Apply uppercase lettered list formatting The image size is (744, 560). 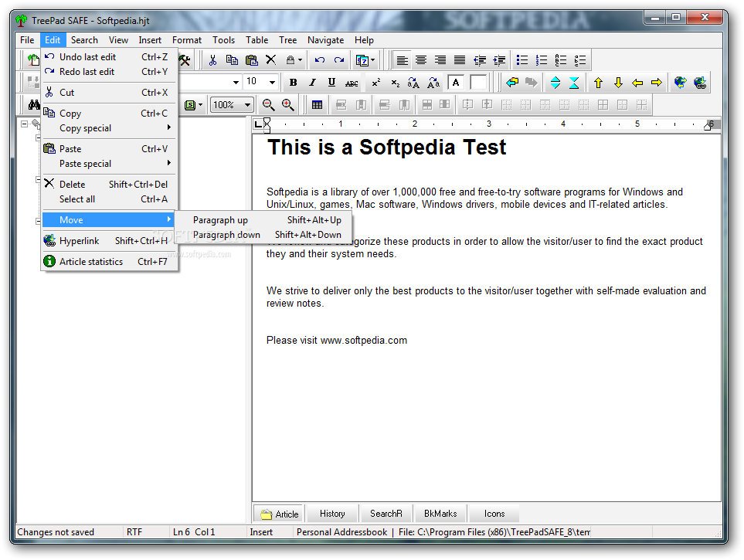pos(561,60)
